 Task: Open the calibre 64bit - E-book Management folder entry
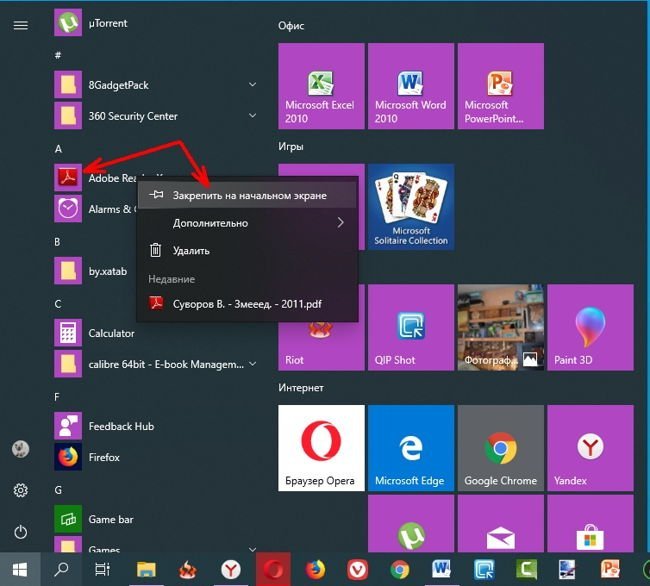click(x=155, y=364)
